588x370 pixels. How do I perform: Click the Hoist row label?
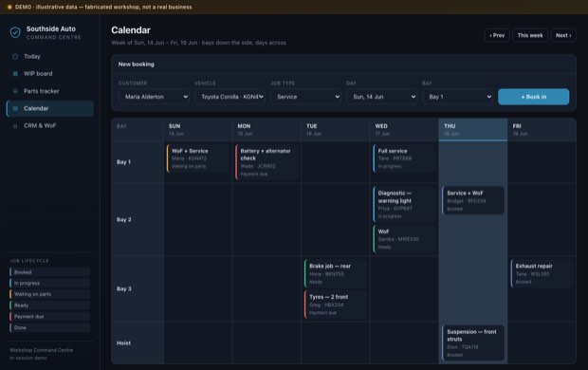123,343
